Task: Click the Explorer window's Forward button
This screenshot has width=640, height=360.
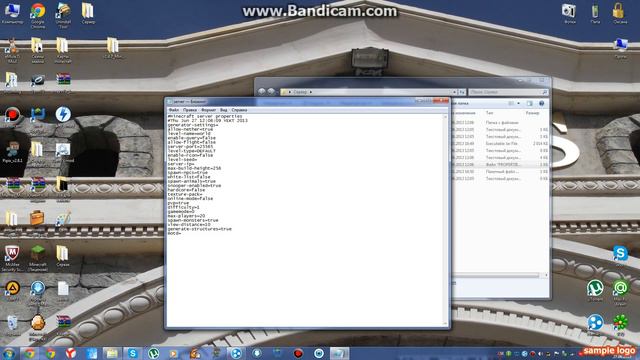Action: [x=271, y=92]
